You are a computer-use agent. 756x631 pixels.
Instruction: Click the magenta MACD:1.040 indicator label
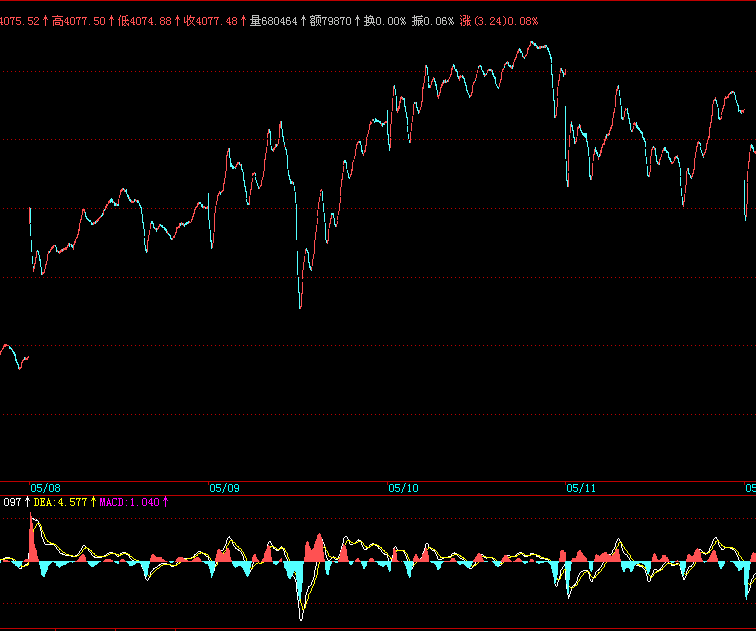pos(129,502)
